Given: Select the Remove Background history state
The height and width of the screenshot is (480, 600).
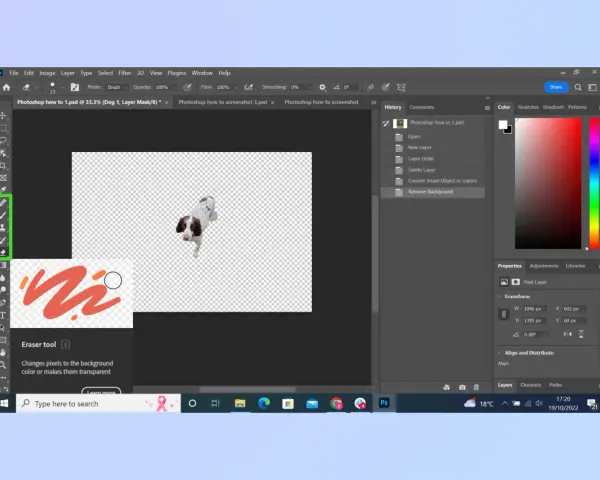Looking at the screenshot, I should 433,192.
